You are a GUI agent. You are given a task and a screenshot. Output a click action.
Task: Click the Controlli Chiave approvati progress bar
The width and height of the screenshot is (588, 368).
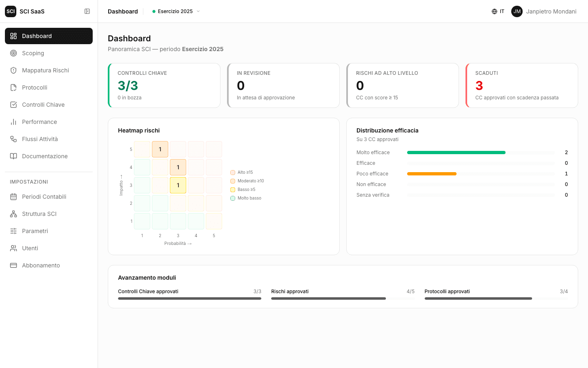(x=189, y=298)
